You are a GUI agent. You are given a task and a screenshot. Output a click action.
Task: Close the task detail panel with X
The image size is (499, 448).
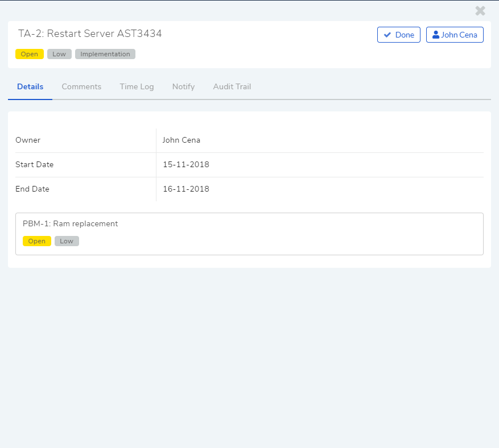pos(480,11)
